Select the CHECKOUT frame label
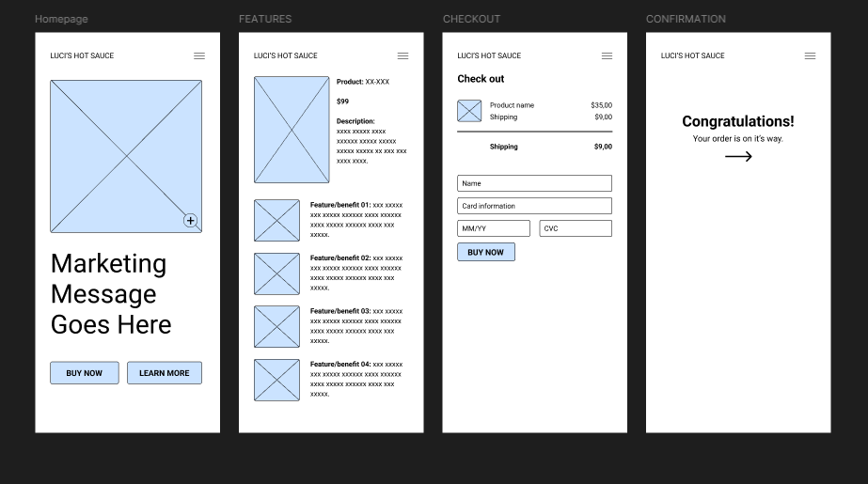 472,19
